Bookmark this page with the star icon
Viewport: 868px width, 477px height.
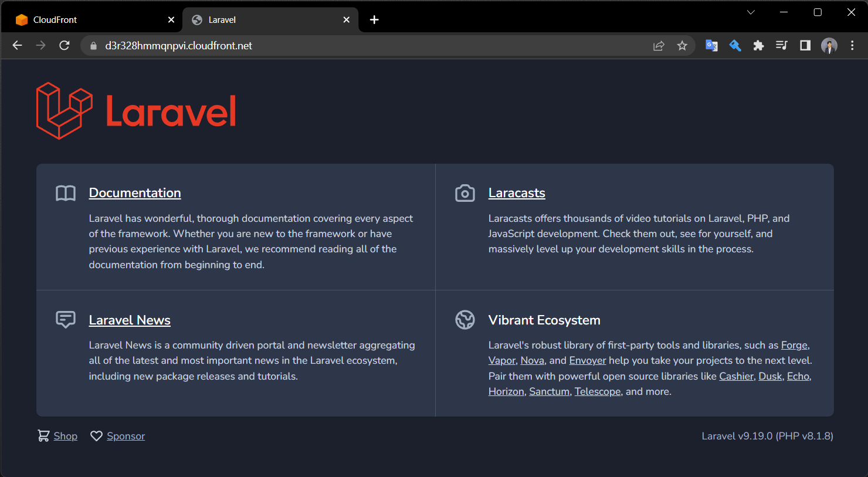682,46
